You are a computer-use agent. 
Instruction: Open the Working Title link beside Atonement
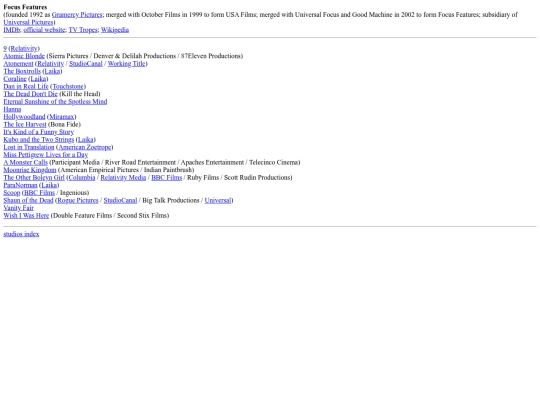tap(126, 64)
